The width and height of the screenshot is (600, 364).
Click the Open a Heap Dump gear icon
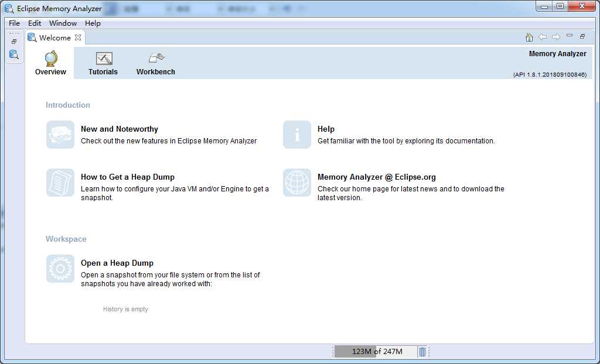coord(60,269)
